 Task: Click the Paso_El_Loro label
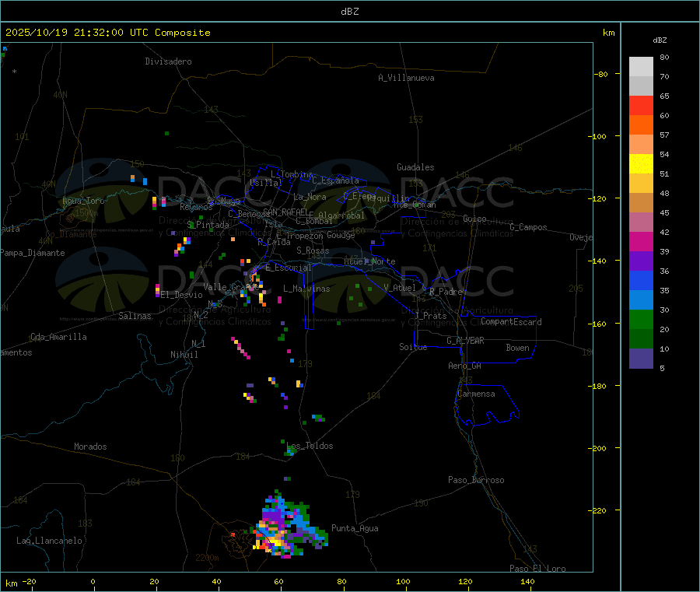[537, 569]
